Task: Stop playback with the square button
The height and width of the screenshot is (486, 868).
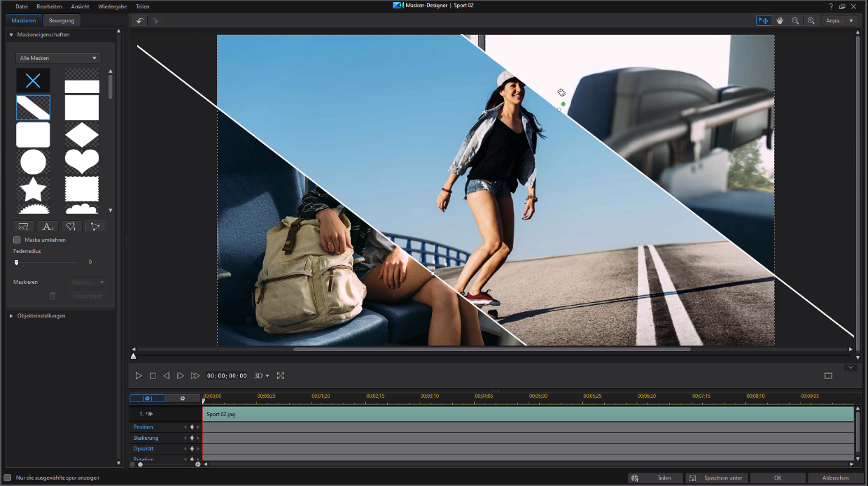Action: coord(153,376)
